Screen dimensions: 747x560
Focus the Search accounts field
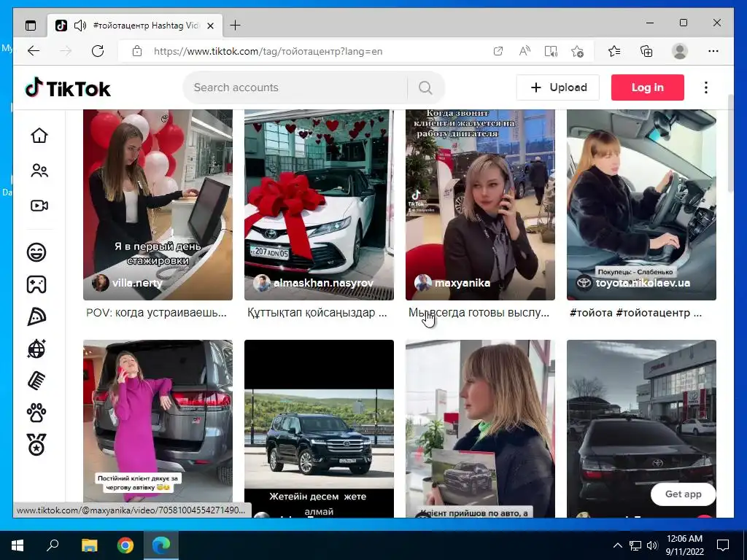pos(295,87)
